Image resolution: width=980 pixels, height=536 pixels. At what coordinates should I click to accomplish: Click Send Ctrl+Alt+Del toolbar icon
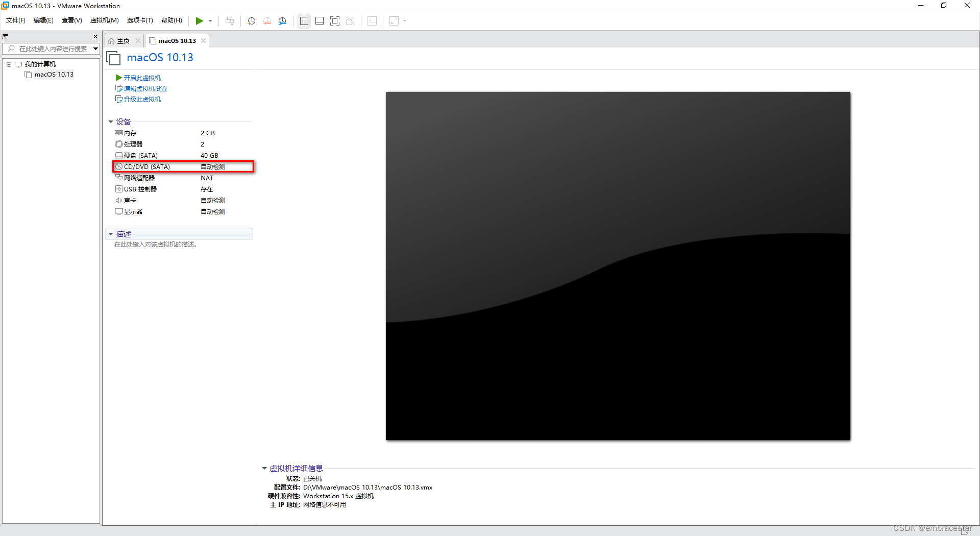[230, 21]
